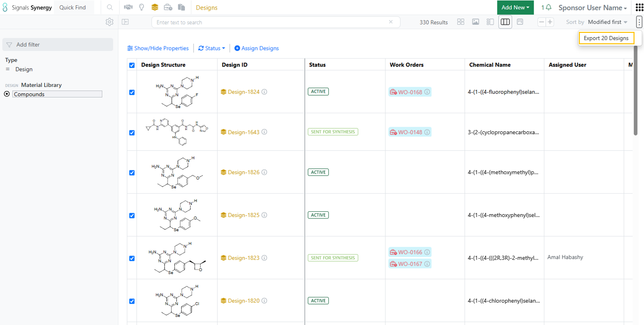
Task: Click the Enter text to search field
Action: point(271,22)
